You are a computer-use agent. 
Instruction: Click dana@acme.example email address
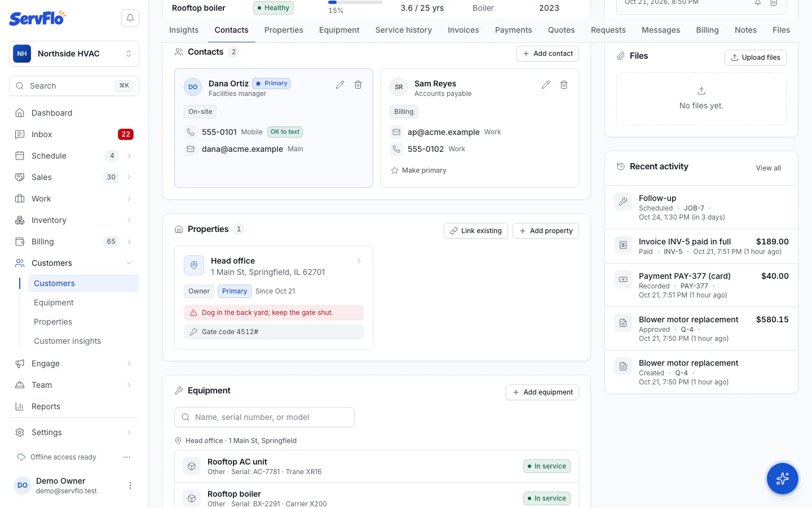242,149
